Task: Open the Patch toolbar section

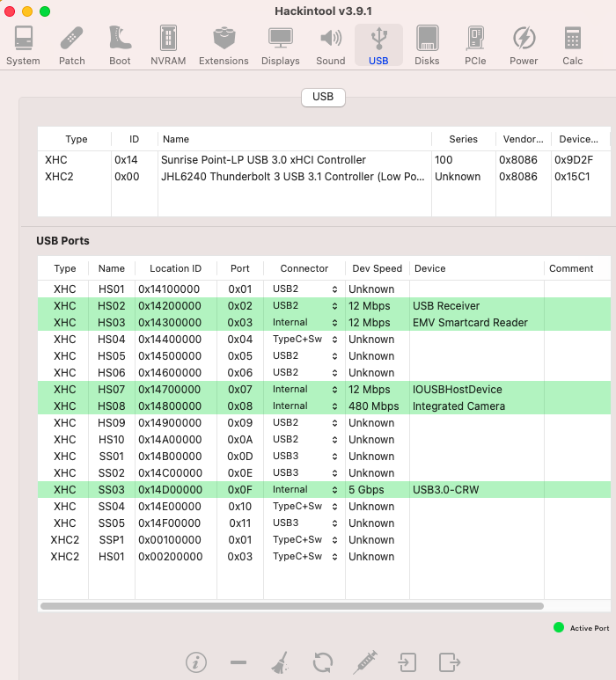Action: [x=71, y=45]
